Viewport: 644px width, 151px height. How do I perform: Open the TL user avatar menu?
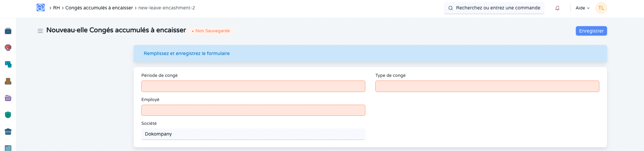coord(601,8)
